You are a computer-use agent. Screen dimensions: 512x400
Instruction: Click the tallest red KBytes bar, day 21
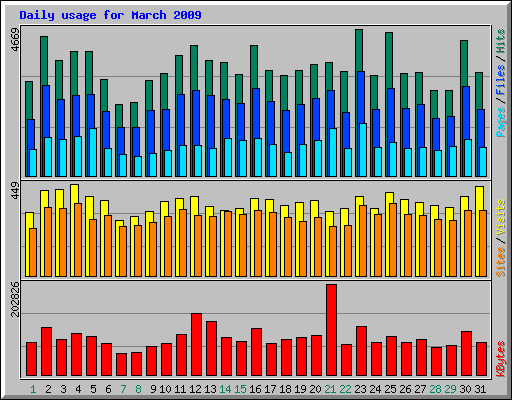pyautogui.click(x=331, y=330)
